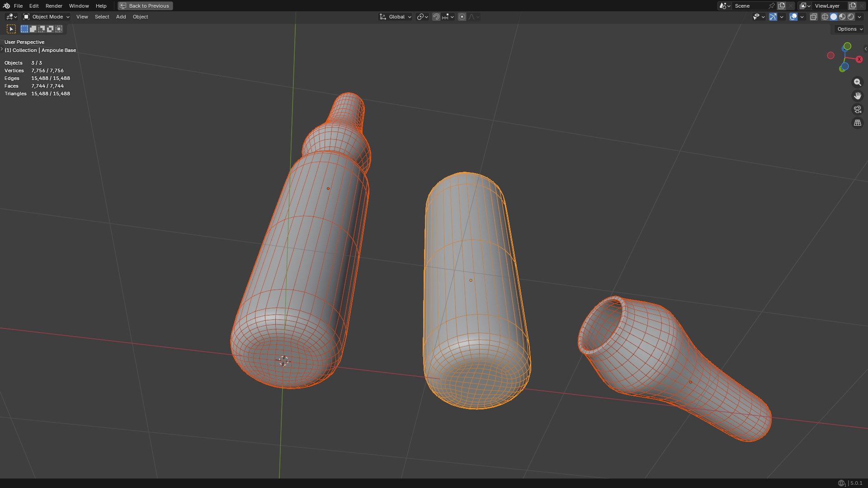Viewport: 868px width, 488px height.
Task: Click the ViewLayer name field
Action: click(x=830, y=6)
